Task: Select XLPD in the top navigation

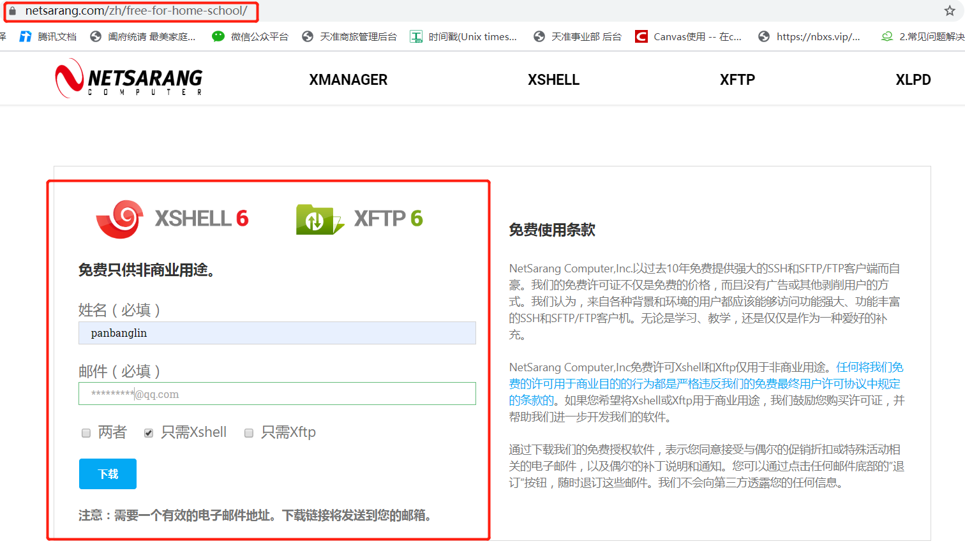Action: pos(913,79)
